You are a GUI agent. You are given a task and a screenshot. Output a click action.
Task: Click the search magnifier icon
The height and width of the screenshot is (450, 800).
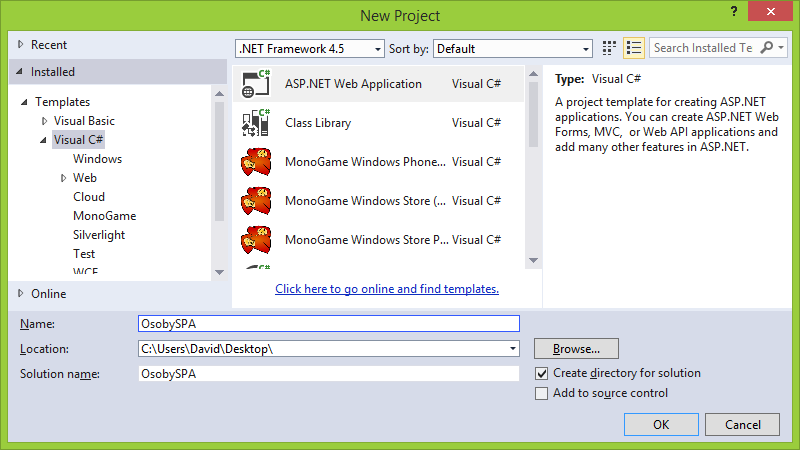[766, 47]
